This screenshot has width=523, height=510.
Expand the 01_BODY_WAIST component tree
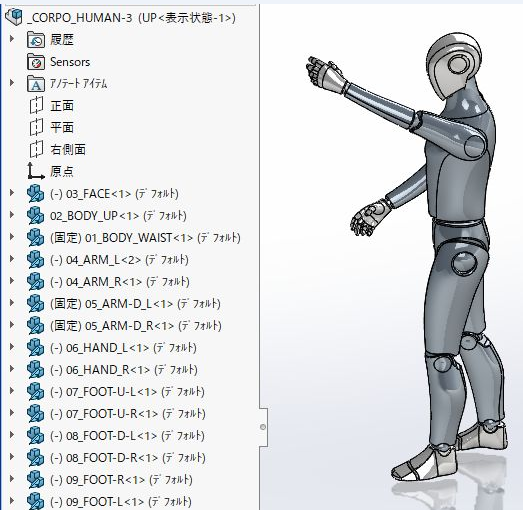coord(12,236)
